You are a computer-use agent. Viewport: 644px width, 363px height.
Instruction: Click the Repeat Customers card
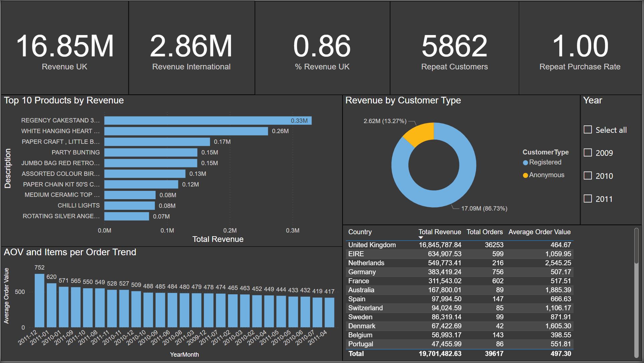tap(454, 48)
